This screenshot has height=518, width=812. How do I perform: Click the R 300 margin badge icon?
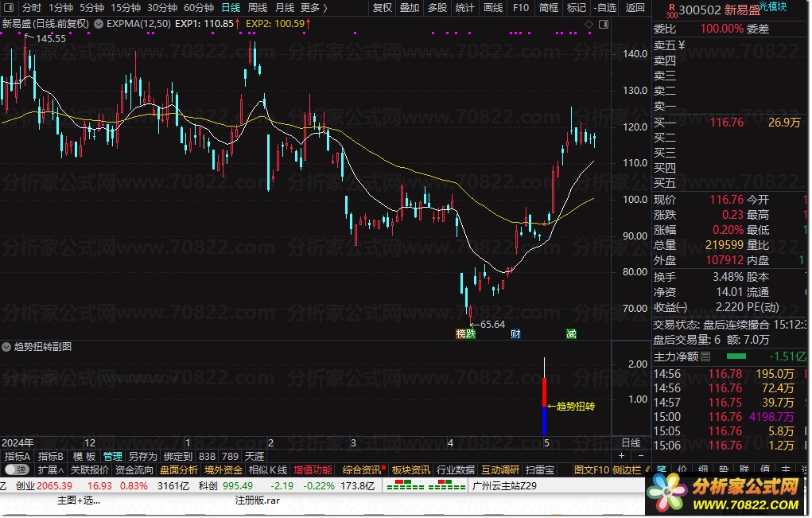[x=672, y=11]
